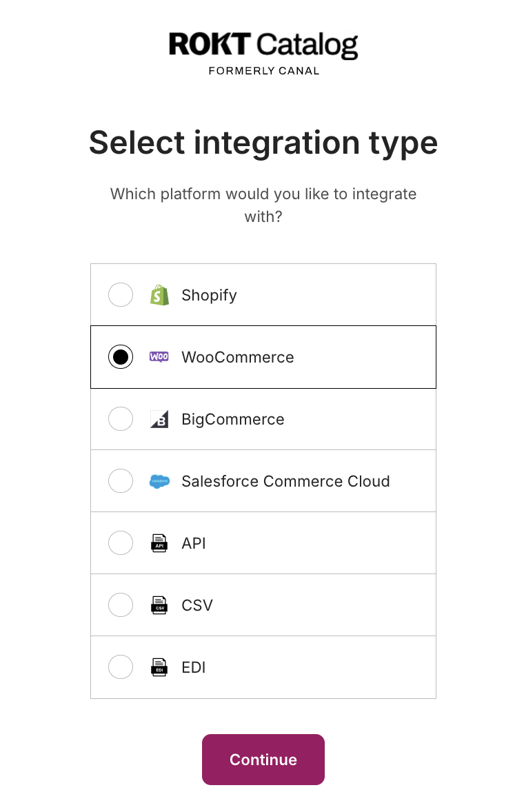
Task: Choose the EDI radio button
Action: (x=121, y=667)
